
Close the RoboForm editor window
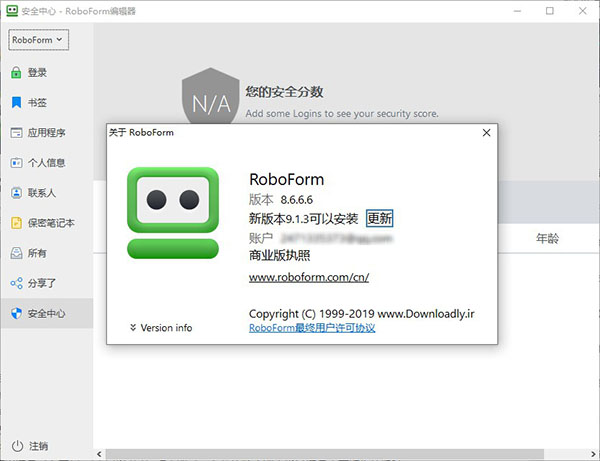[582, 11]
